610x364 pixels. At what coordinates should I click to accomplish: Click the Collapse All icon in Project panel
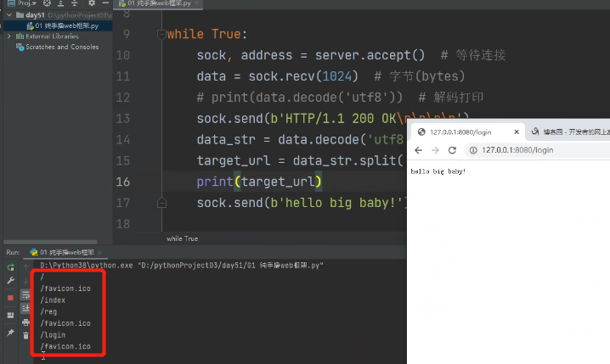74,3
